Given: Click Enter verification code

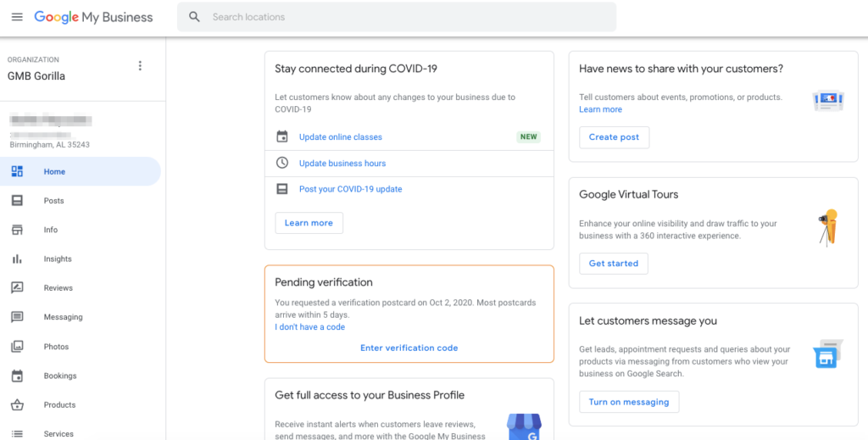Looking at the screenshot, I should [409, 348].
